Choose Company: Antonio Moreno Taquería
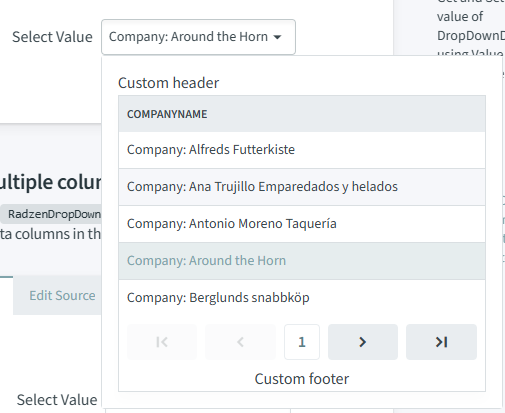 tap(302, 224)
